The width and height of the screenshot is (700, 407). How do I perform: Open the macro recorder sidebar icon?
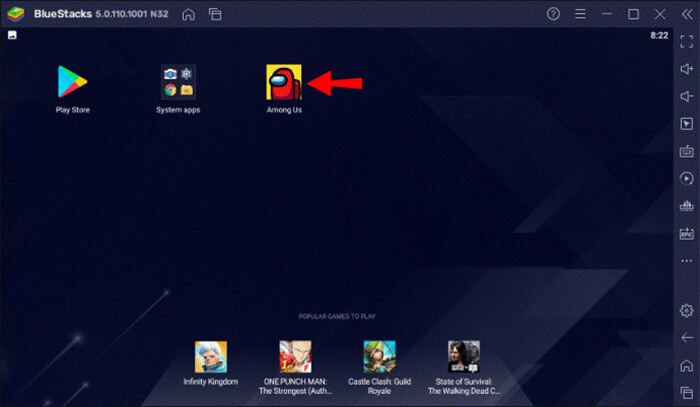point(687,179)
